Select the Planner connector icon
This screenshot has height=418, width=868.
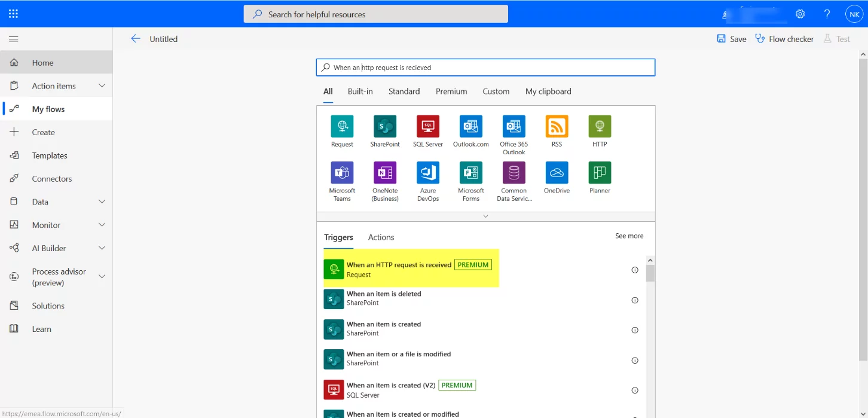[600, 173]
